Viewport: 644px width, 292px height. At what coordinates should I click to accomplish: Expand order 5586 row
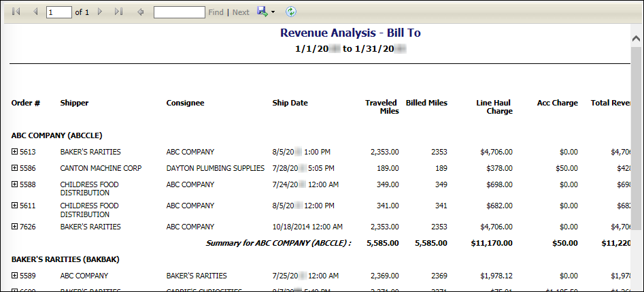point(15,168)
